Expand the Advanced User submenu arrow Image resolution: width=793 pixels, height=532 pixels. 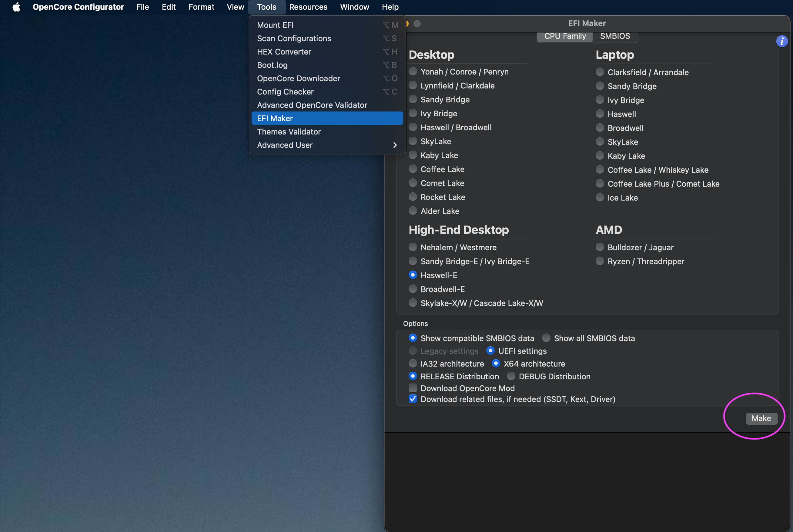[x=395, y=145]
